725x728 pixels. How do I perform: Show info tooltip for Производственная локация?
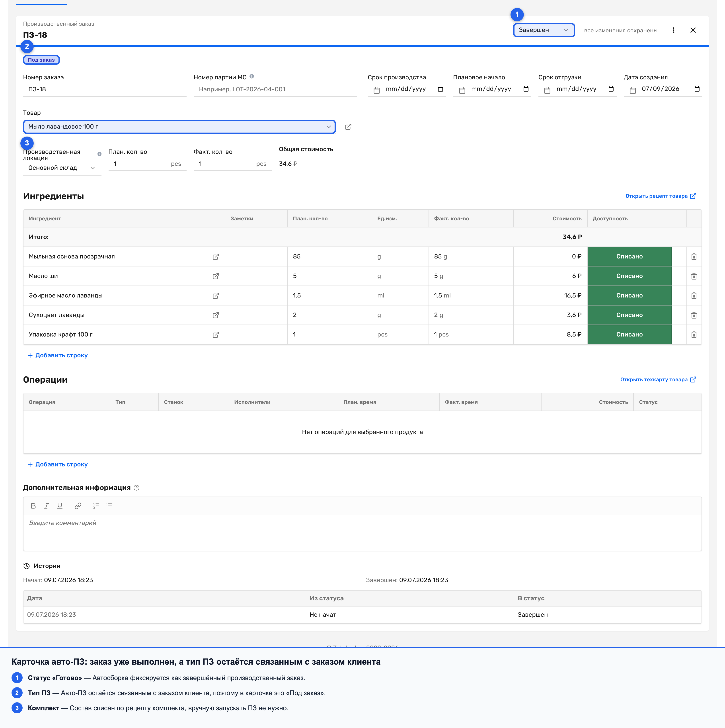click(99, 154)
